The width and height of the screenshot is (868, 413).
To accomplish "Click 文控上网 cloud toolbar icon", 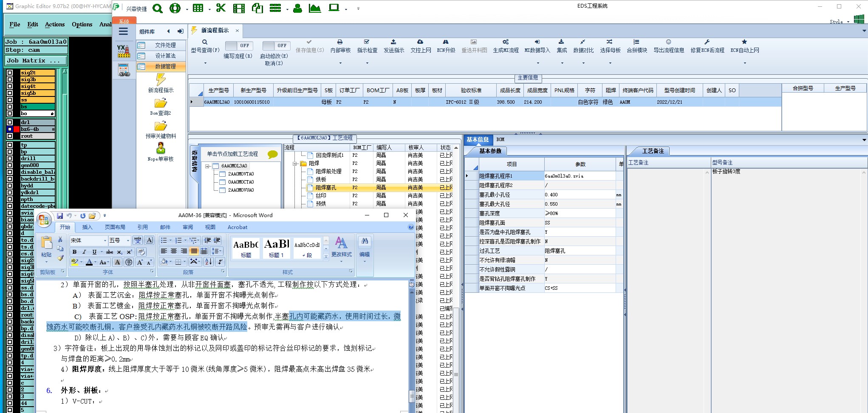I will [420, 42].
